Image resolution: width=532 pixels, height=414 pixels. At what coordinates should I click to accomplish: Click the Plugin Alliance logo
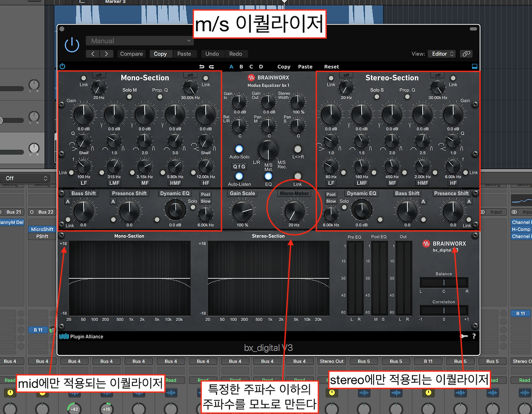pyautogui.click(x=81, y=337)
